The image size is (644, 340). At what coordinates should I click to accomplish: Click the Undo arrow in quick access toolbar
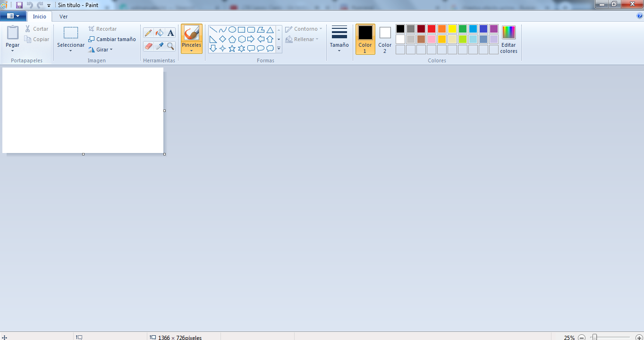tap(30, 5)
